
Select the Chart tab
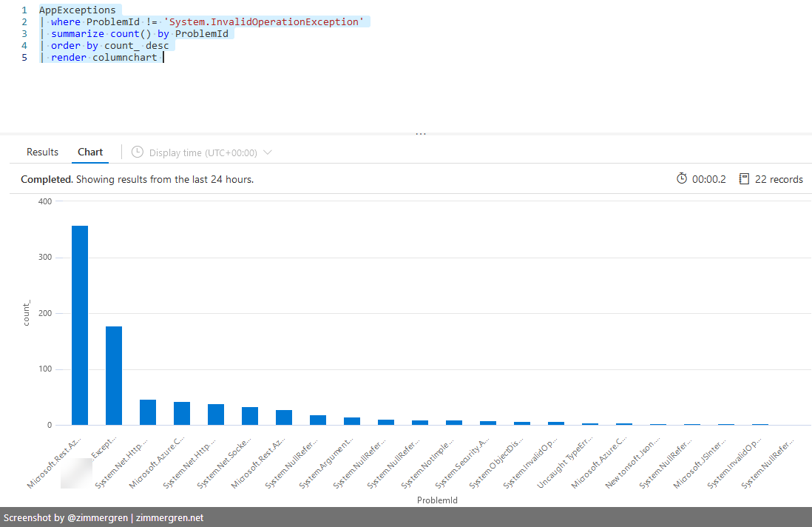click(x=90, y=152)
